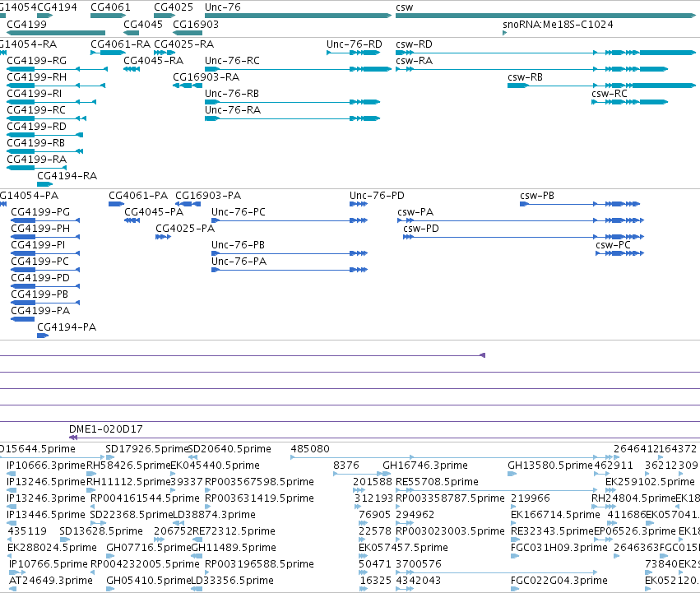The height and width of the screenshot is (593, 700).
Task: Select transcript Unc-76-RC label
Action: click(x=232, y=61)
